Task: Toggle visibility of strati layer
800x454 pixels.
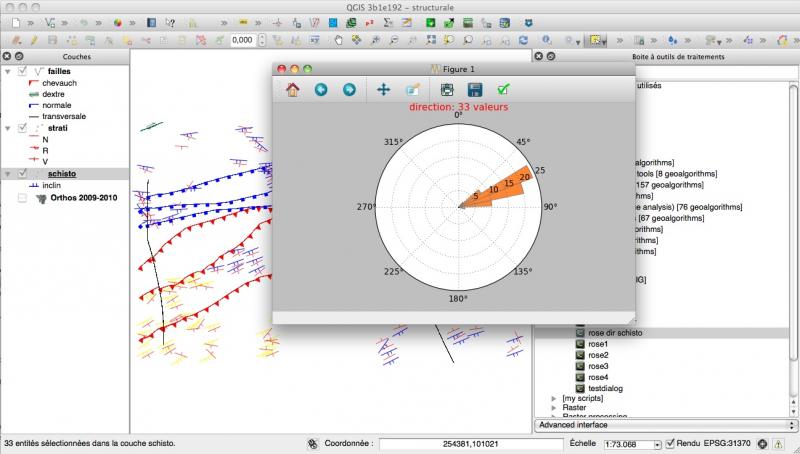Action: click(x=24, y=128)
